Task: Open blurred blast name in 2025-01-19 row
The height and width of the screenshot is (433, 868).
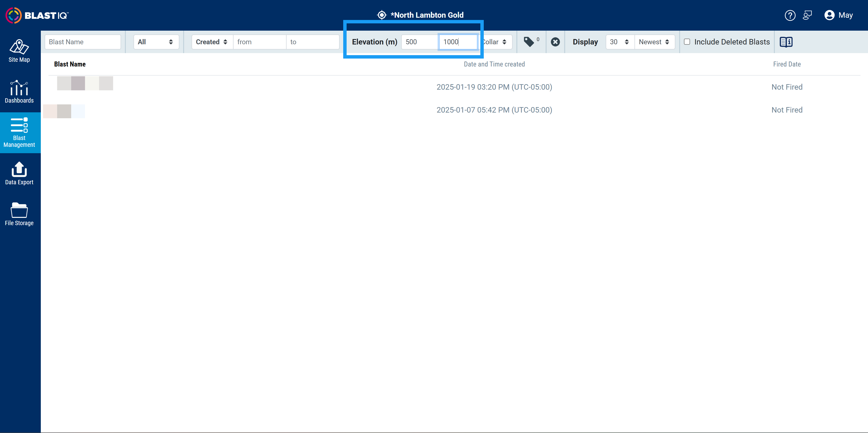Action: click(x=85, y=83)
